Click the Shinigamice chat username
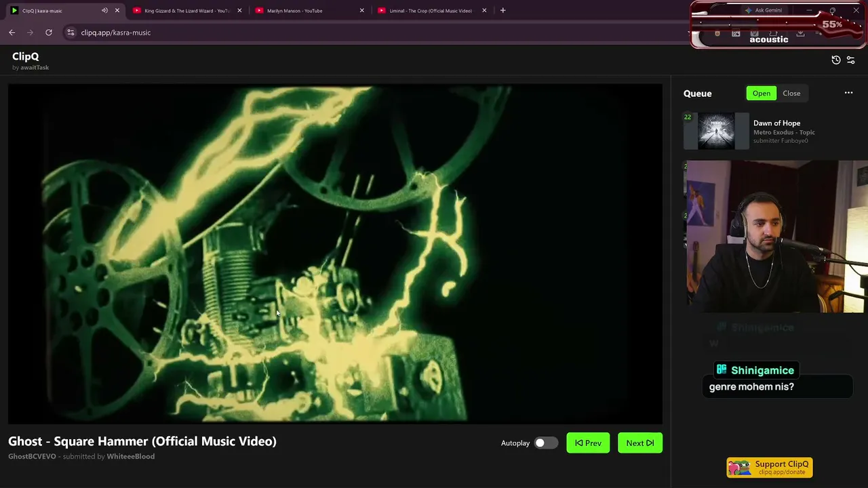 [x=762, y=370]
